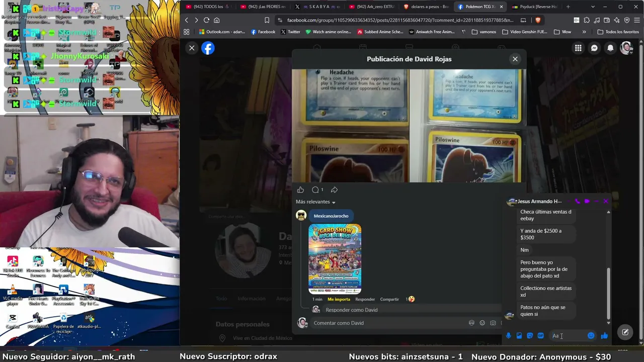Open the Facebook menu grid icon
644x362 pixels.
(578, 48)
